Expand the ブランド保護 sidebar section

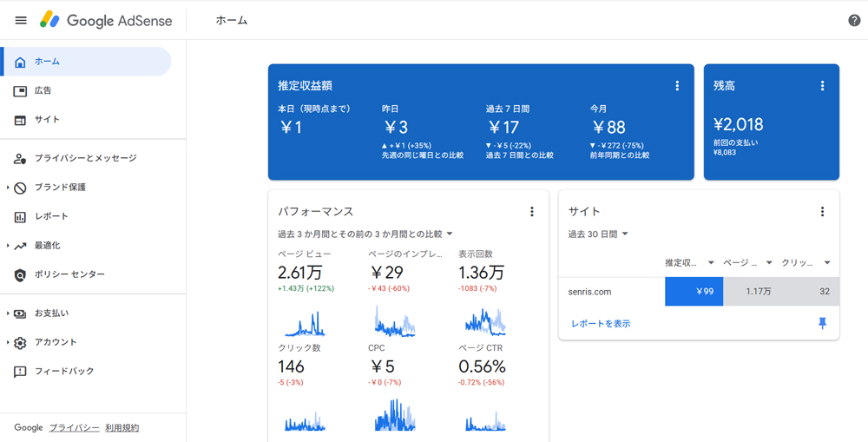(8, 188)
